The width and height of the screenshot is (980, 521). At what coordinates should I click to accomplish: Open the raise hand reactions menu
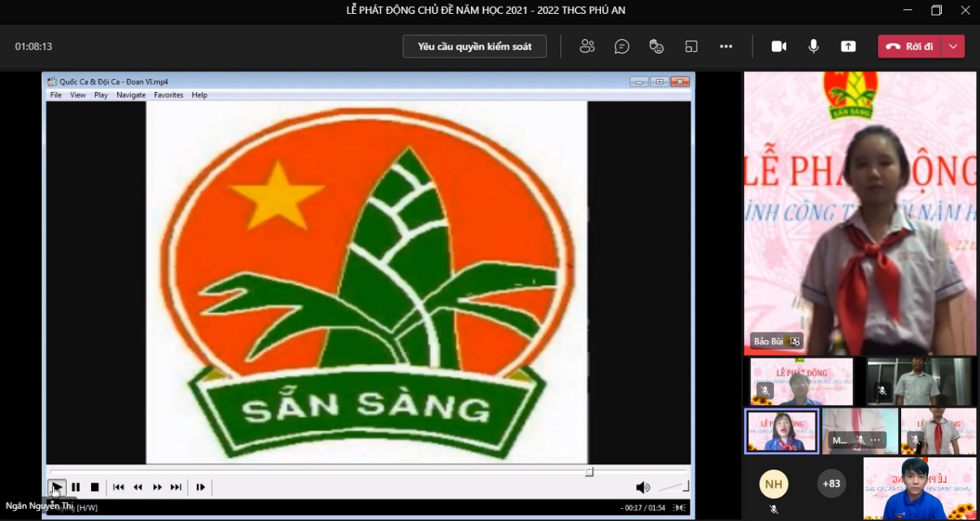(x=656, y=46)
